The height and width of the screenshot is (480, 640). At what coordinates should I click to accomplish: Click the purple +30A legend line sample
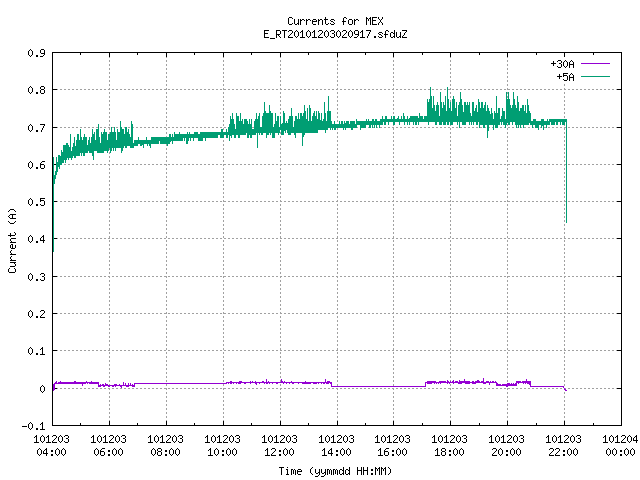pyautogui.click(x=595, y=64)
